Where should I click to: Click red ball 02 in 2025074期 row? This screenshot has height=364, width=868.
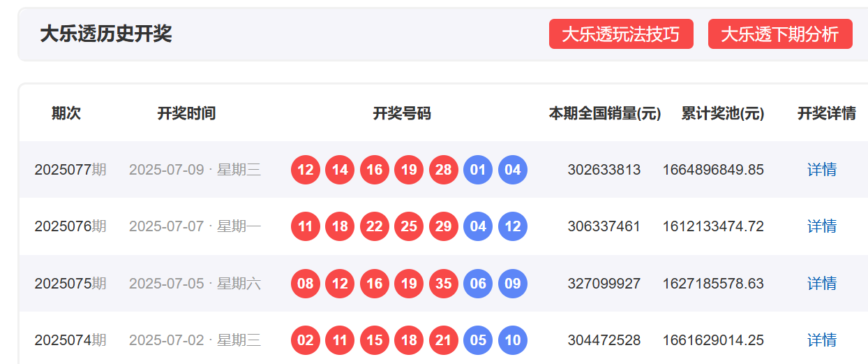306,340
